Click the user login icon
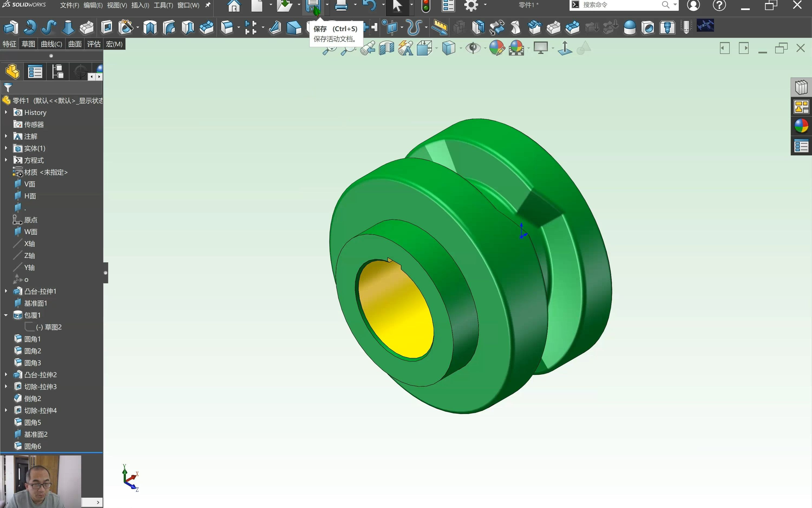Viewport: 812px width, 508px height. [693, 5]
